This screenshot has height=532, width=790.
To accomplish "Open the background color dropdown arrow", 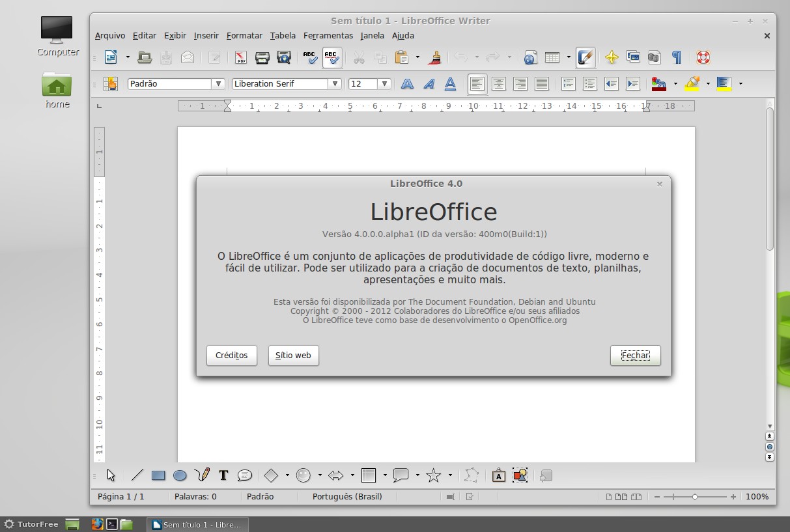I will pyautogui.click(x=741, y=83).
